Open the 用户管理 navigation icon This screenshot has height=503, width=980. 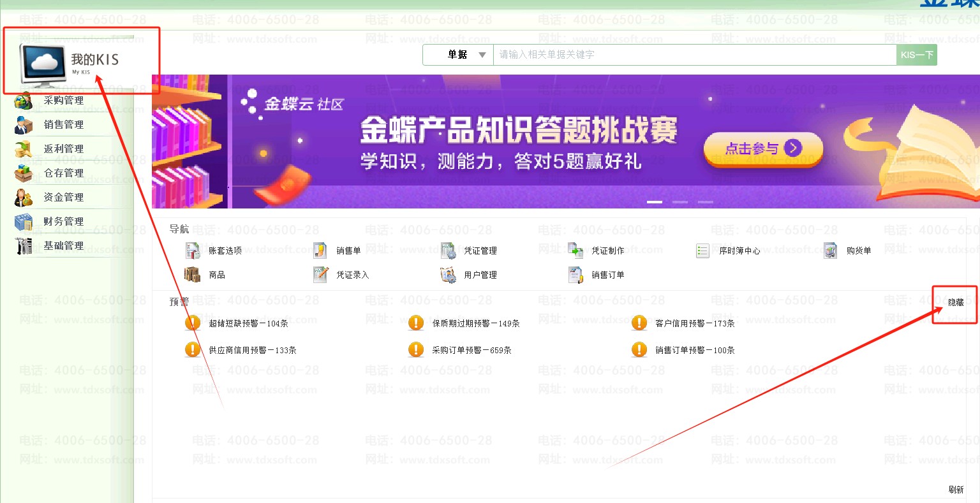click(x=448, y=275)
